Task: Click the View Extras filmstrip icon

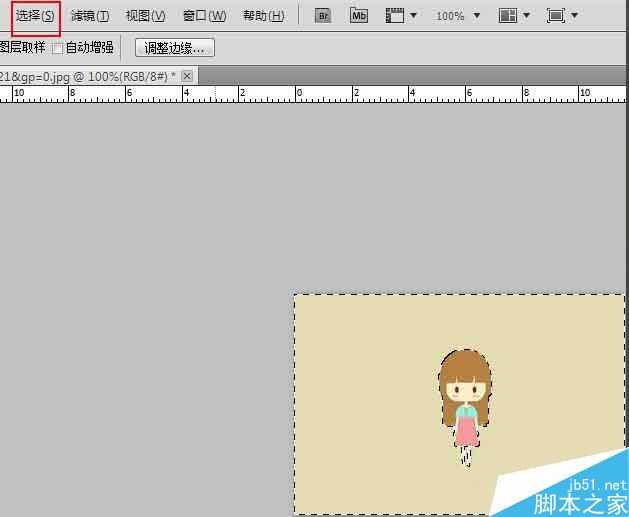Action: [395, 16]
